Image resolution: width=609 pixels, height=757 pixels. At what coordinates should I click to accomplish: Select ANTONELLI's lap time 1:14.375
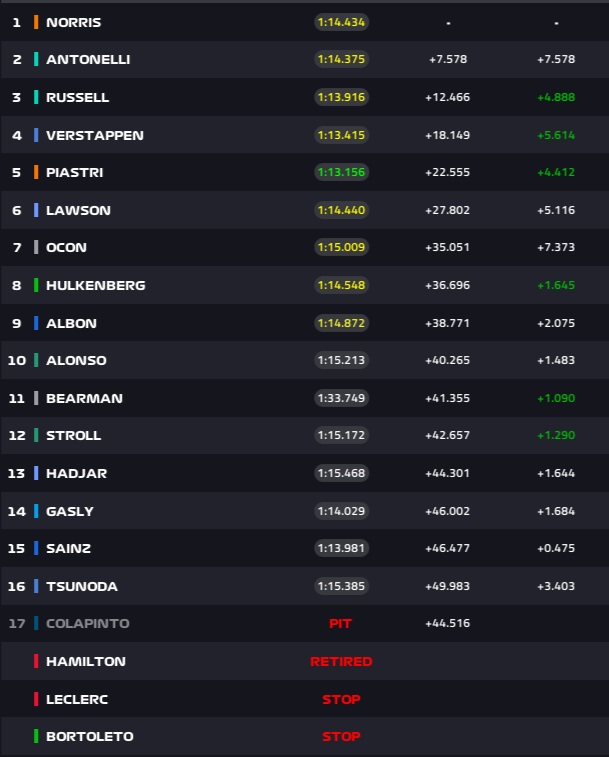[341, 59]
